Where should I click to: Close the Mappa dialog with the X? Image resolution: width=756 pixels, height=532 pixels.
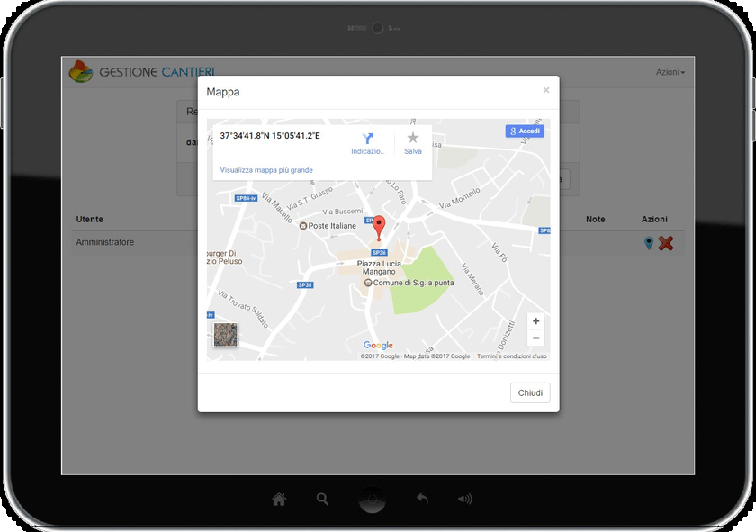point(545,90)
